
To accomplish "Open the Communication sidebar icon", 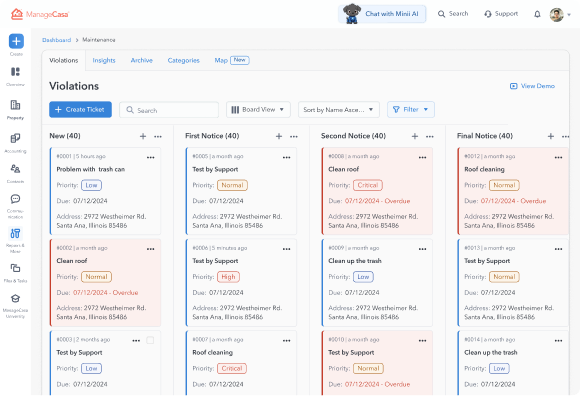I will (15, 199).
